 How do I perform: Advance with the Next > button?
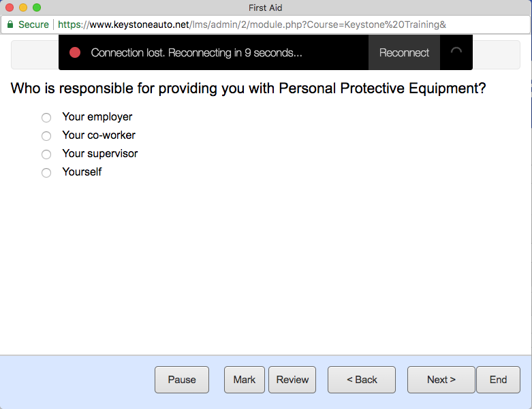coord(441,380)
